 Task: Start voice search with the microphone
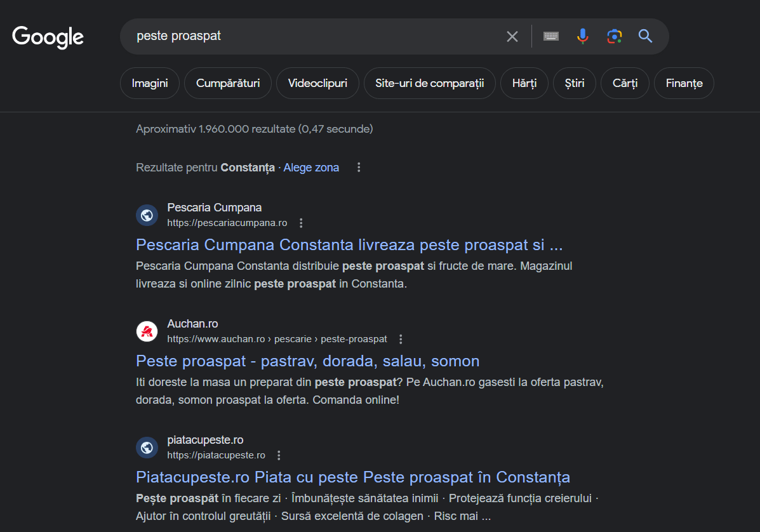pos(582,36)
